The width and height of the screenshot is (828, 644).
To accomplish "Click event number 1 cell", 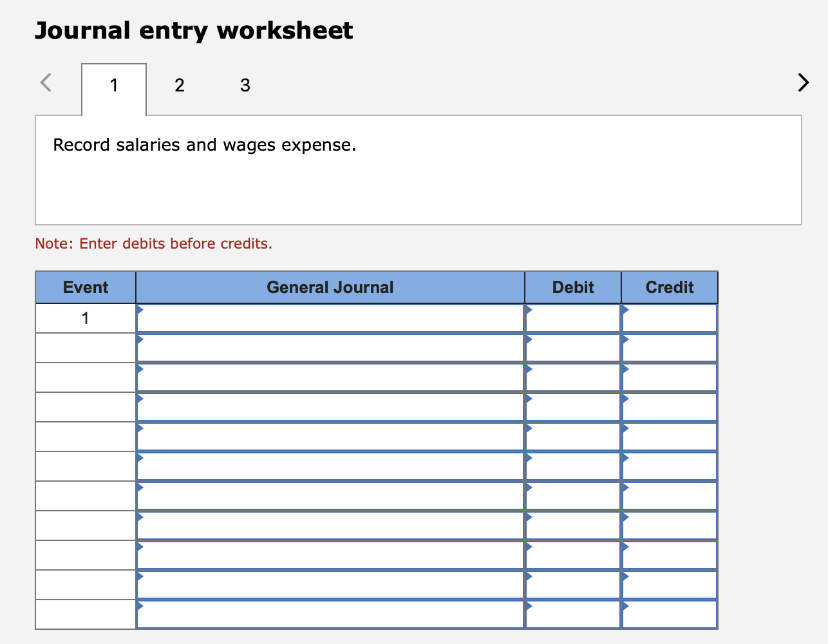I will 86,318.
